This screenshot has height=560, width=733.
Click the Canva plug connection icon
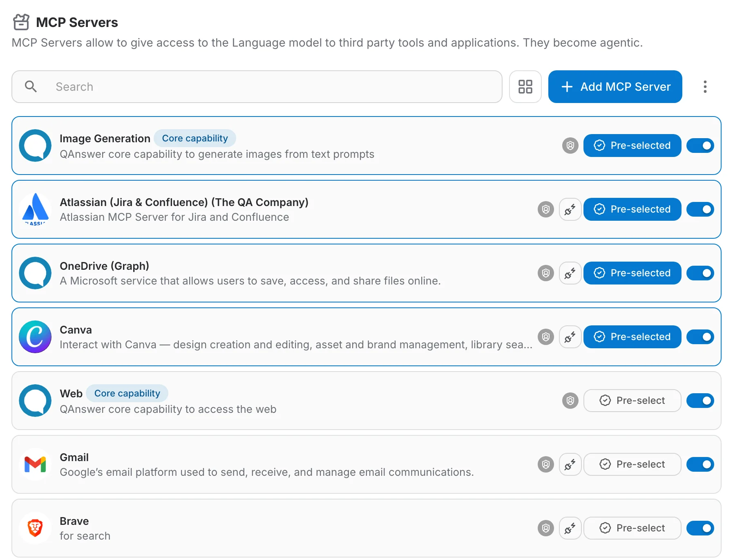click(x=570, y=337)
